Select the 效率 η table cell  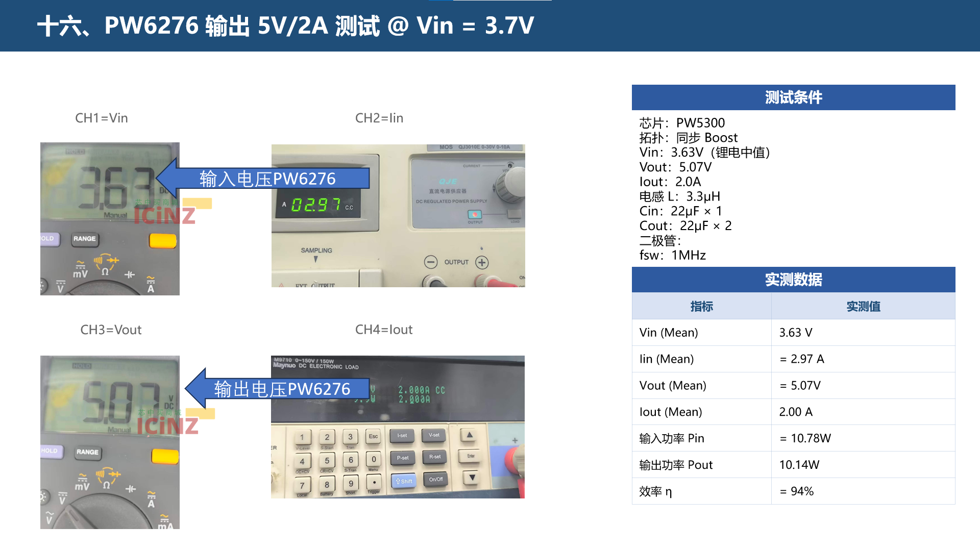click(701, 491)
